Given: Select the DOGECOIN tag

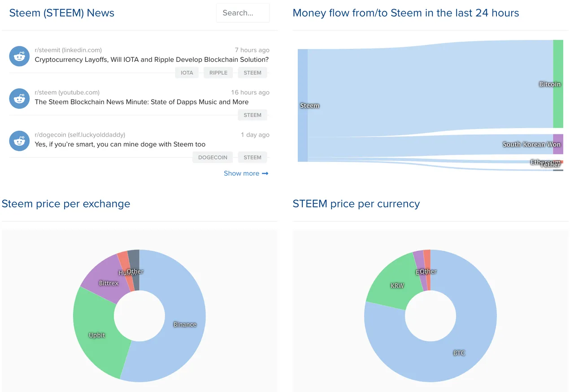Looking at the screenshot, I should 213,157.
